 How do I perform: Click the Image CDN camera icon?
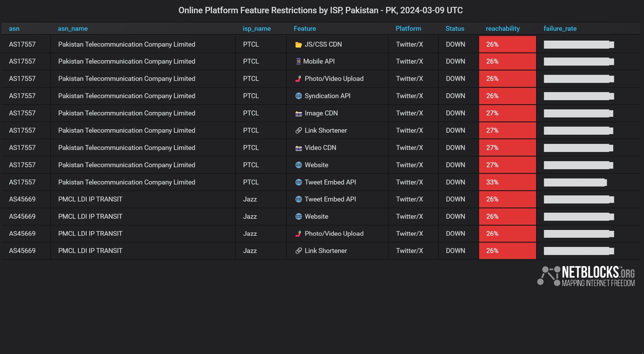298,113
